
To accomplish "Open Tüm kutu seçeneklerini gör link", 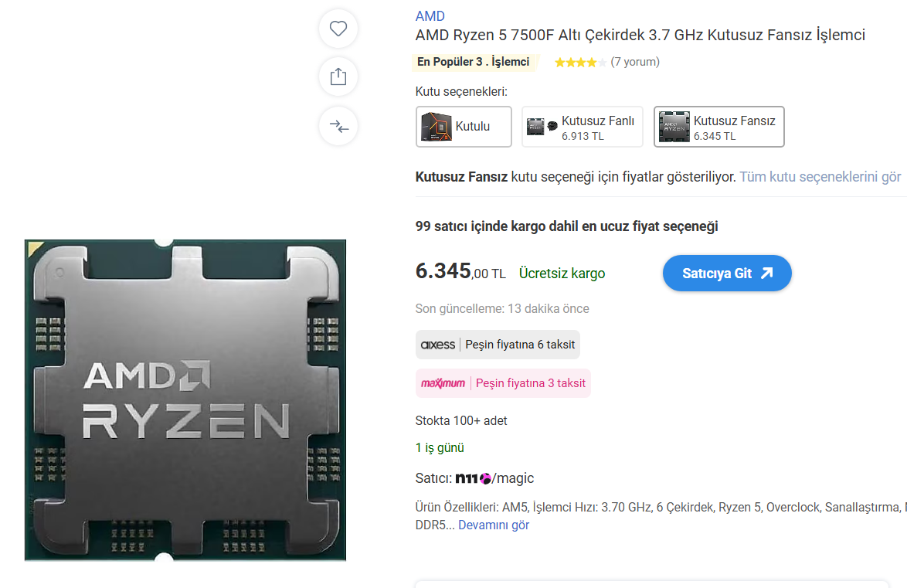I will (820, 177).
